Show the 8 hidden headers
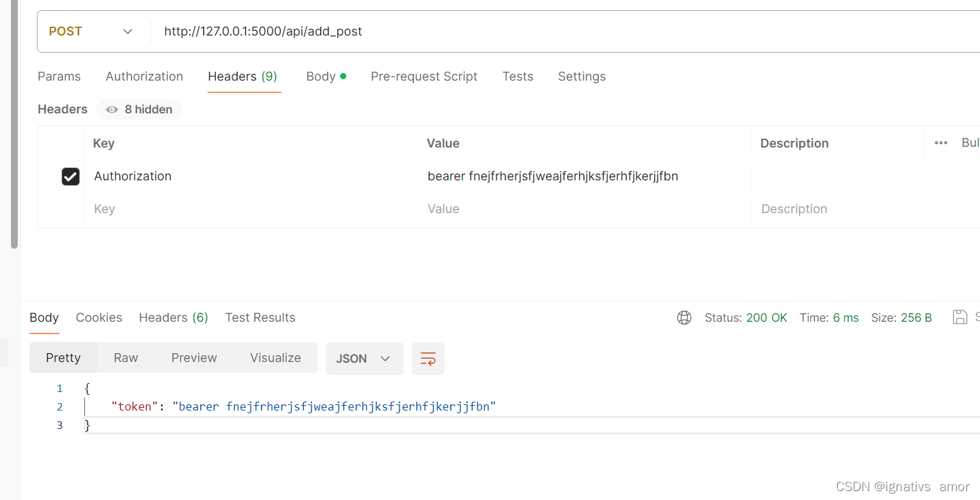 coord(139,109)
